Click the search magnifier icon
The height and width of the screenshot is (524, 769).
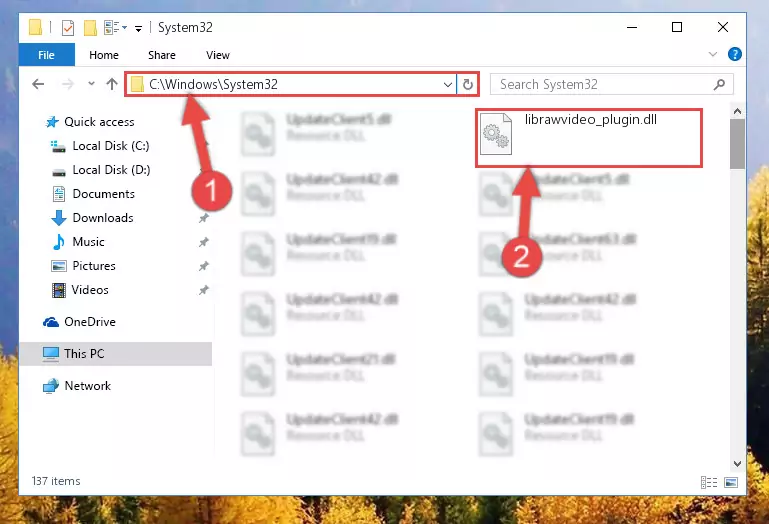pos(719,84)
